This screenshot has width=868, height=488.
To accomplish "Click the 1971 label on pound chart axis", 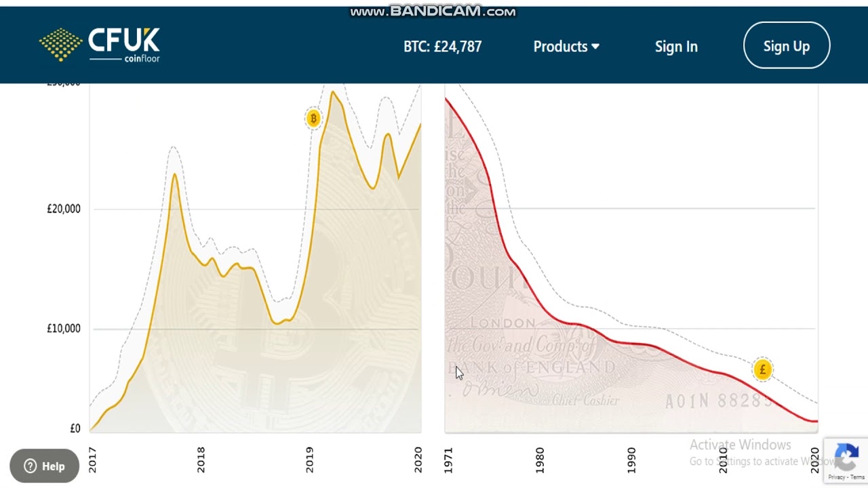I will click(x=448, y=460).
